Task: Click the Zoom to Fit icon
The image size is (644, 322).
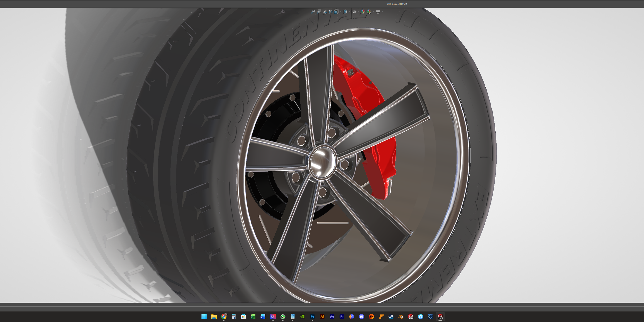Action: [313, 12]
